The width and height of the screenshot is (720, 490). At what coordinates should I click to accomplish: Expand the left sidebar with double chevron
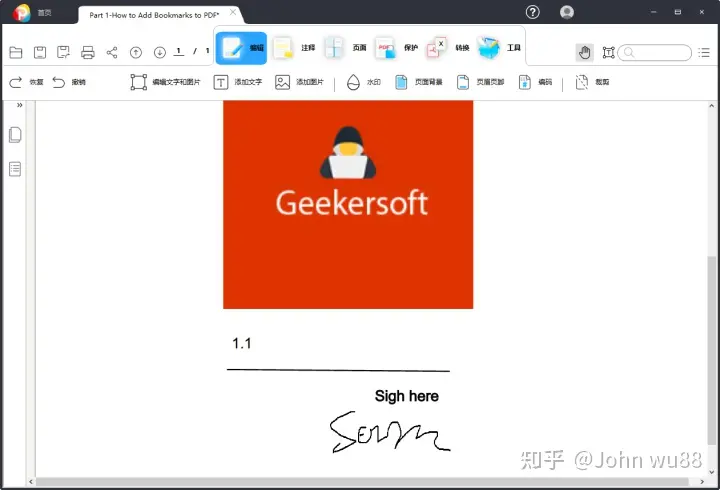[20, 105]
